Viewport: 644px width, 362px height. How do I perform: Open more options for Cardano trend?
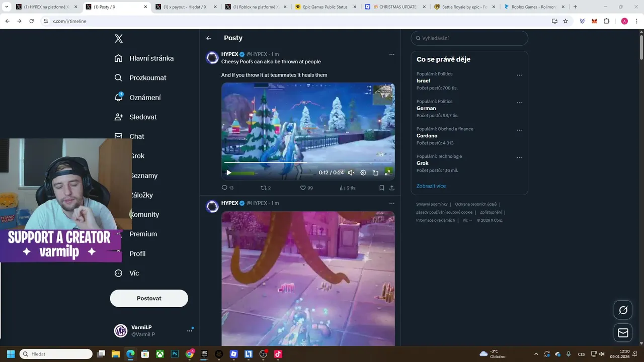(x=519, y=130)
